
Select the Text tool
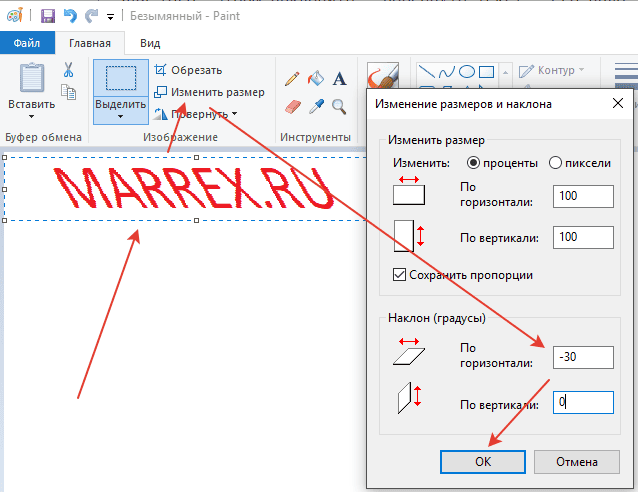click(339, 79)
